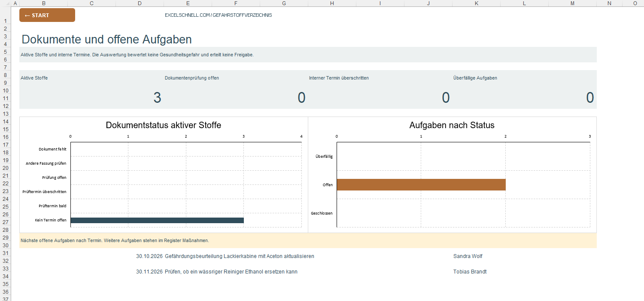Click the 'Andere Fassung prüfen' axis label
The width and height of the screenshot is (644, 301).
click(46, 163)
